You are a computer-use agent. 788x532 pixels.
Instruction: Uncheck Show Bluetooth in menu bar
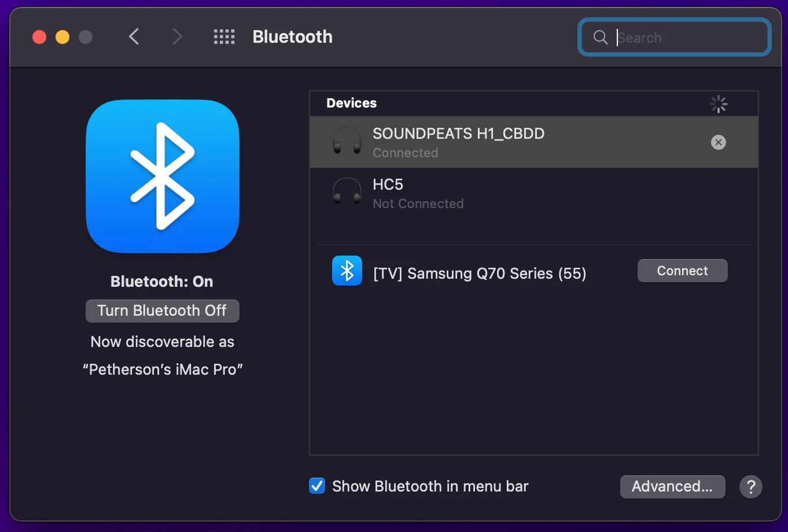[317, 486]
